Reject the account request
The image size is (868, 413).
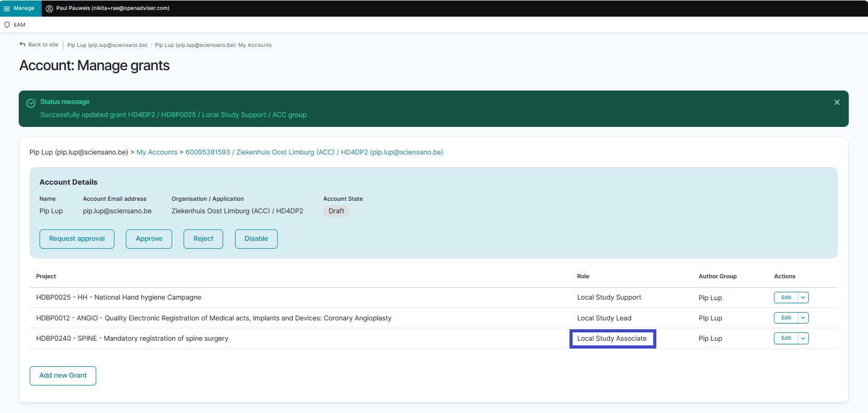point(203,239)
